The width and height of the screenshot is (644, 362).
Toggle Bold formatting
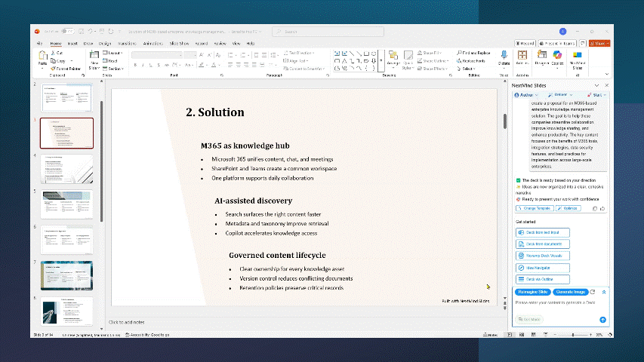tap(135, 65)
